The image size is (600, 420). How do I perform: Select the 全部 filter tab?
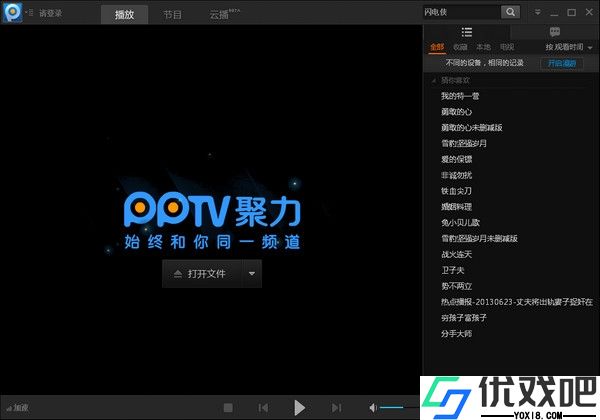point(437,47)
